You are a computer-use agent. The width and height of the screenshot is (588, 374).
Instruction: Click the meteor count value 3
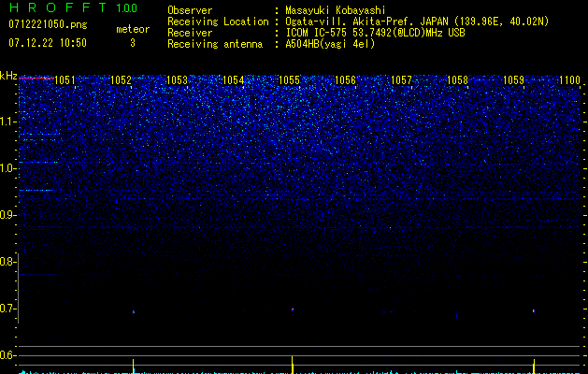[133, 43]
